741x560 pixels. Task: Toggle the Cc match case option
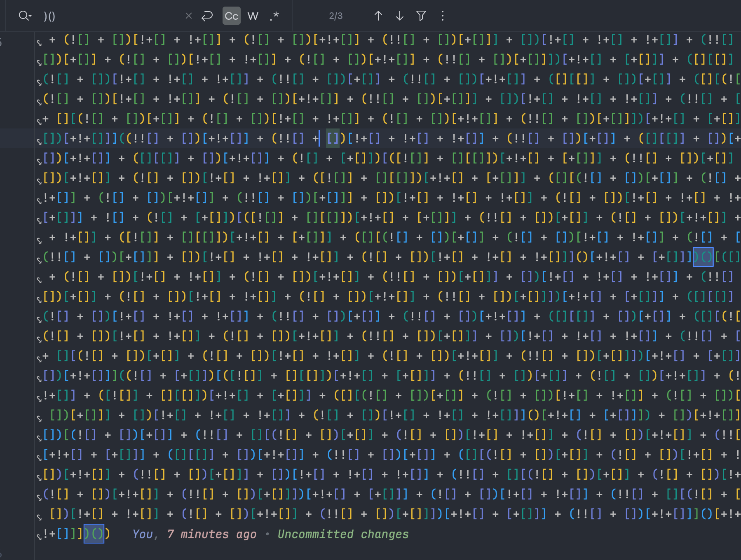(x=231, y=16)
